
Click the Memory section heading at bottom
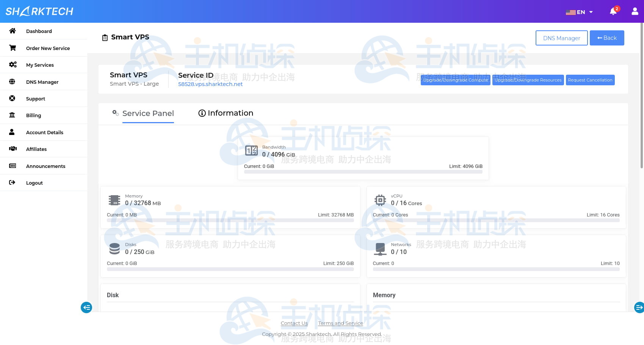(384, 295)
